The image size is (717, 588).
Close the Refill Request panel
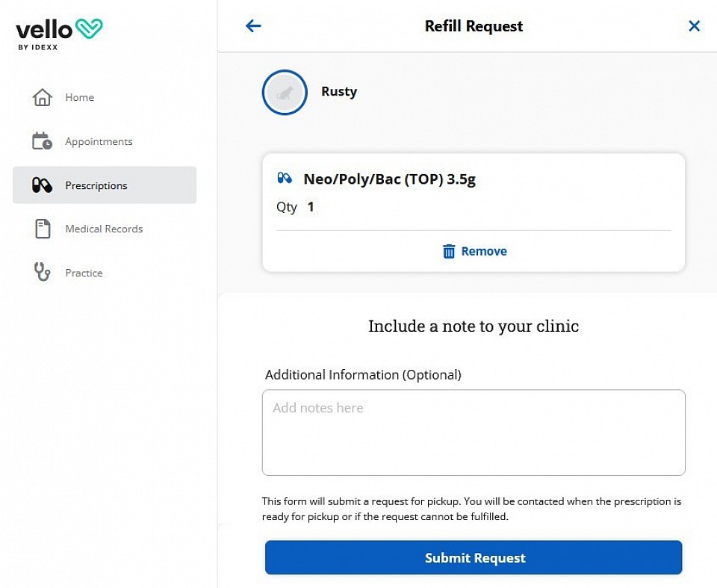(694, 26)
